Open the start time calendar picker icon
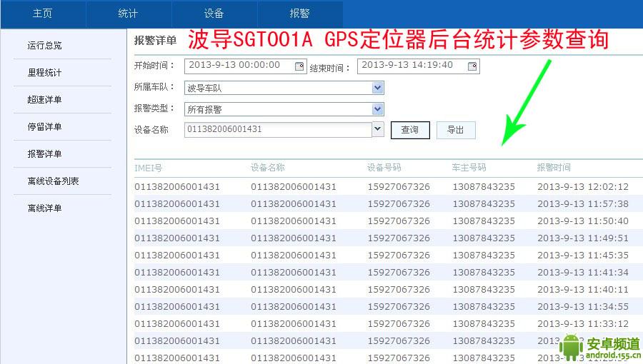Screen dimensions: 643x364 click(x=300, y=66)
